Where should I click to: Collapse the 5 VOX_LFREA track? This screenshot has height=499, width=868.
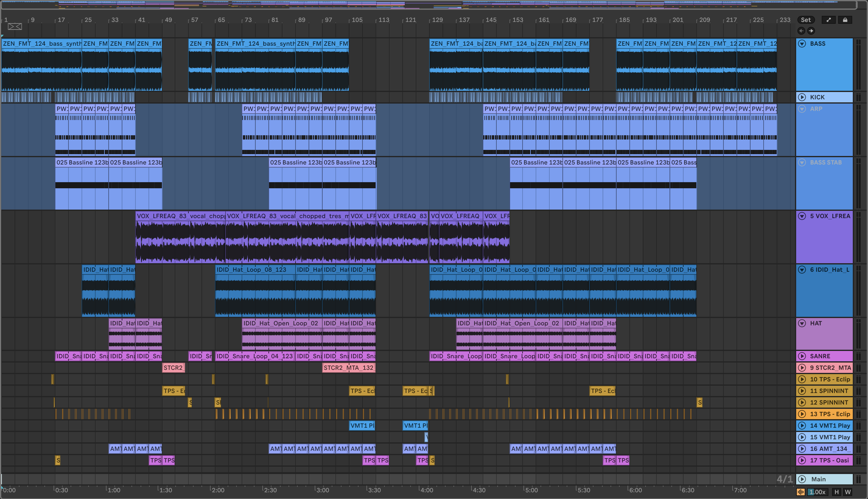(x=802, y=216)
